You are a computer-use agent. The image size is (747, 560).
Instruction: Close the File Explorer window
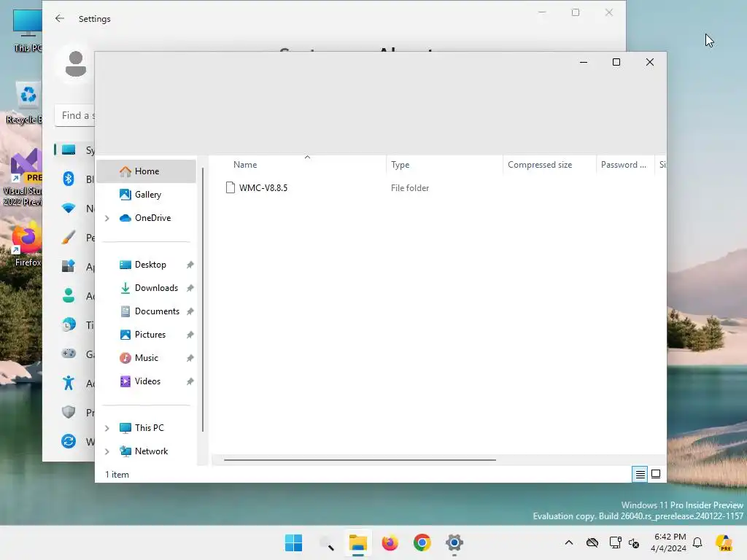point(650,63)
